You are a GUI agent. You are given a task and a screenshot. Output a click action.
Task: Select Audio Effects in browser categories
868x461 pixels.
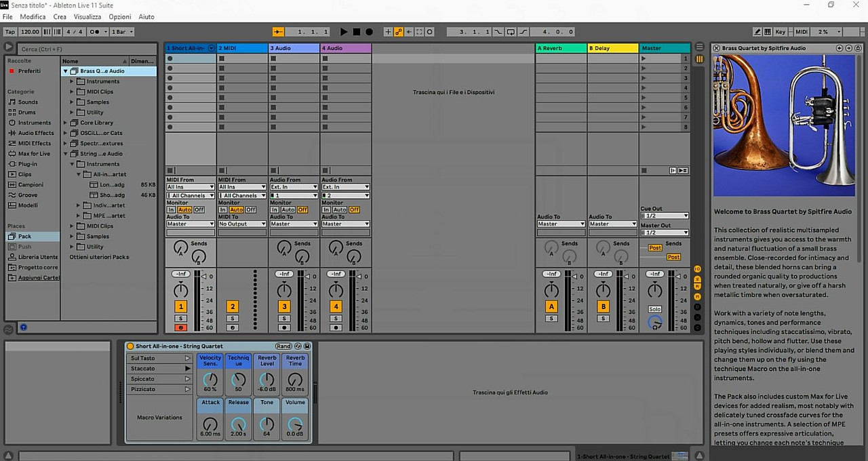35,133
